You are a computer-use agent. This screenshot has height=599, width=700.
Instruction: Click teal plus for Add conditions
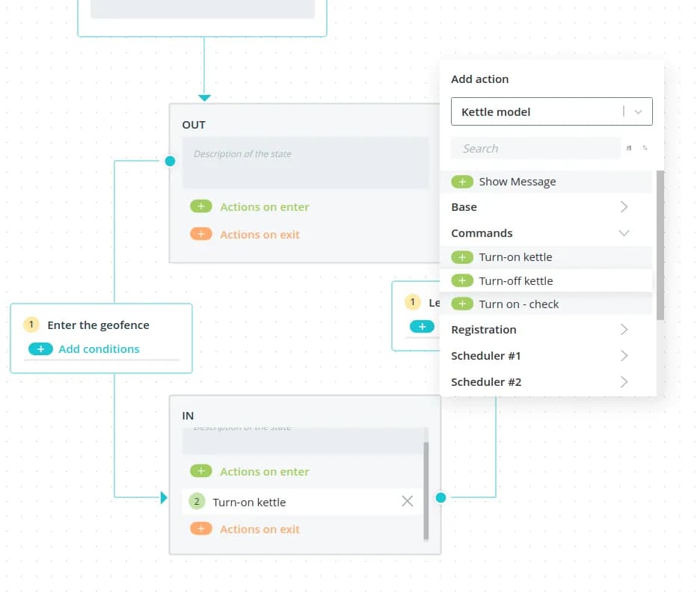pos(40,349)
